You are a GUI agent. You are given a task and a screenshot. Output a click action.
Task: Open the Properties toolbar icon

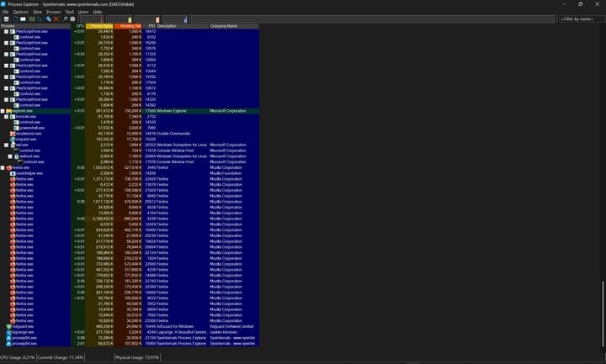49,18
